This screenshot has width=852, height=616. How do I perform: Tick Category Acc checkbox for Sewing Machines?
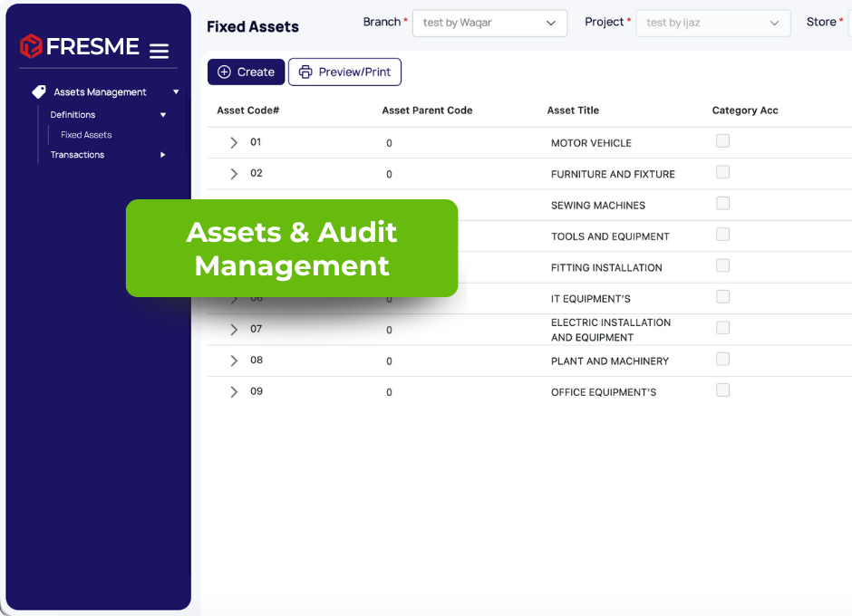point(722,204)
